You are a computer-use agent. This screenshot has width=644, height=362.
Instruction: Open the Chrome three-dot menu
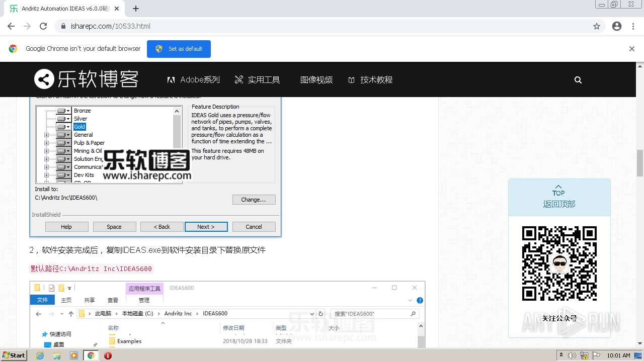pyautogui.click(x=633, y=26)
